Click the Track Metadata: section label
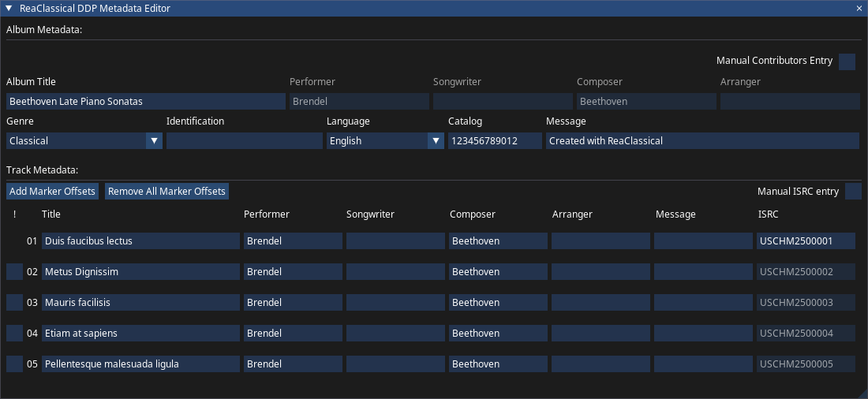 click(x=42, y=170)
